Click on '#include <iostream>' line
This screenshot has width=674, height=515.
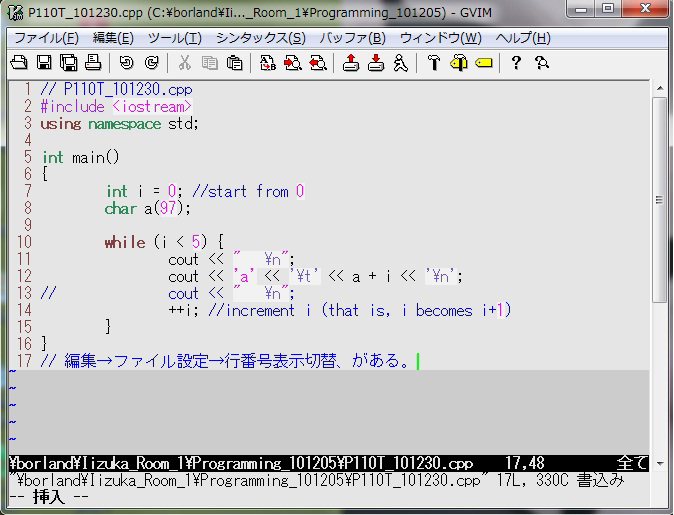click(x=116, y=107)
